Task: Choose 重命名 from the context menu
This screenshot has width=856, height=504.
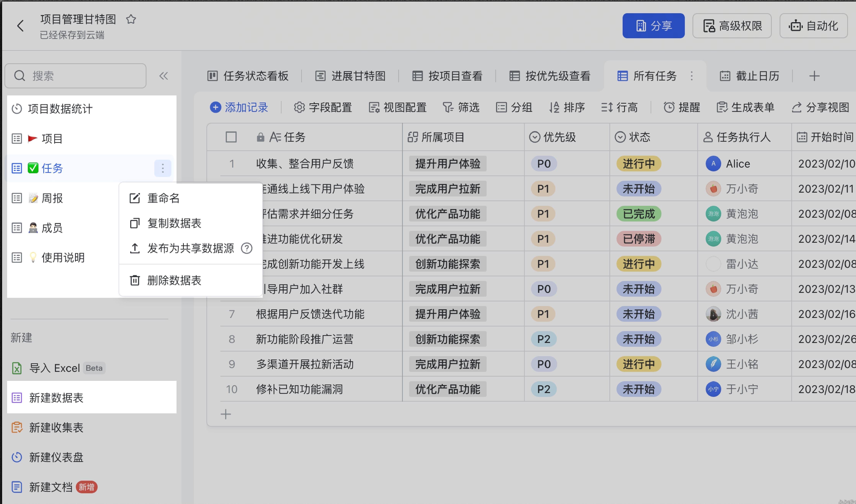Action: coord(191,198)
